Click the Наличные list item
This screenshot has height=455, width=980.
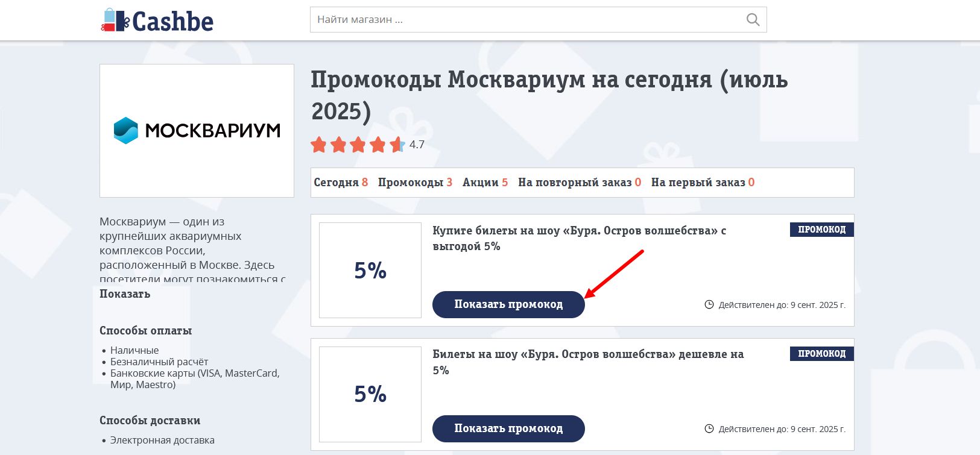tap(134, 350)
